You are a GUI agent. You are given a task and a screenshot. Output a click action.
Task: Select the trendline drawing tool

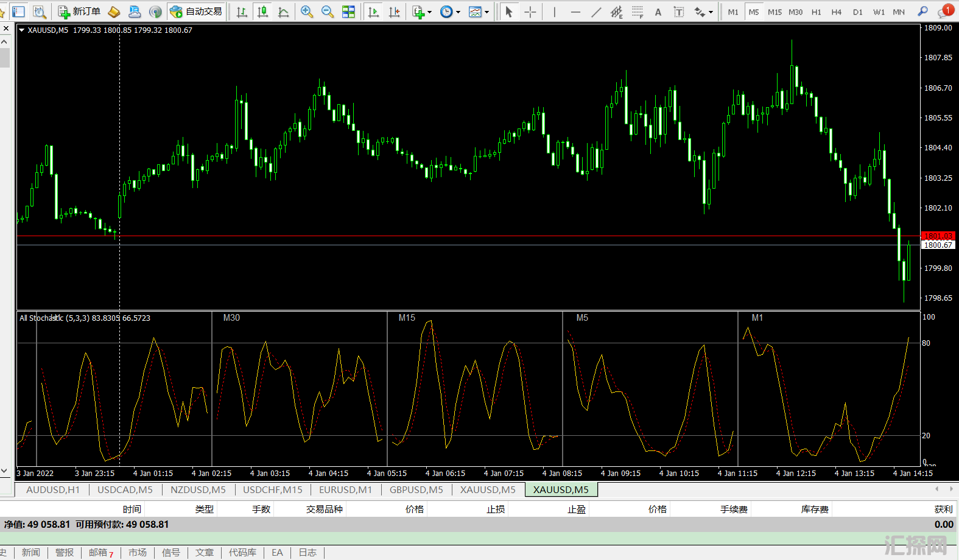coord(596,12)
